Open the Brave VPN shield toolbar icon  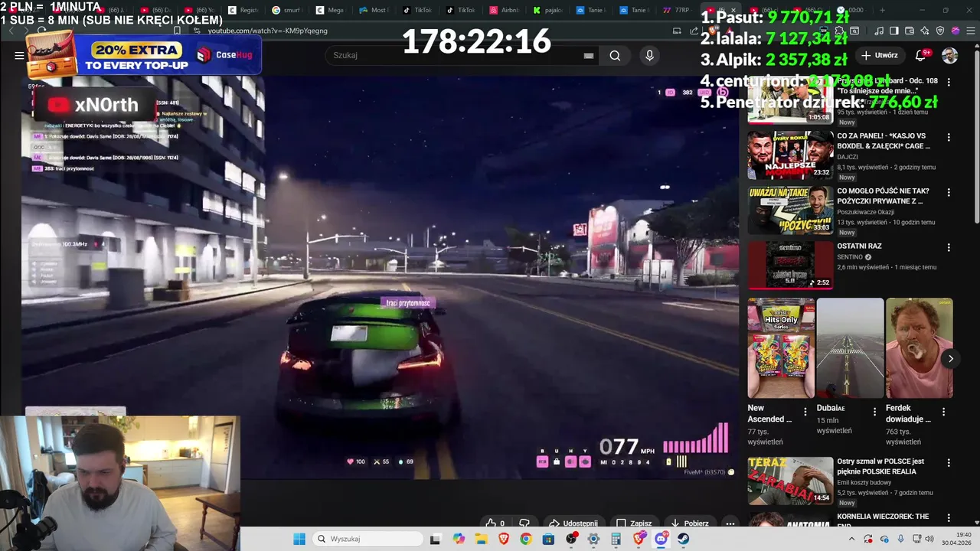pos(940,31)
